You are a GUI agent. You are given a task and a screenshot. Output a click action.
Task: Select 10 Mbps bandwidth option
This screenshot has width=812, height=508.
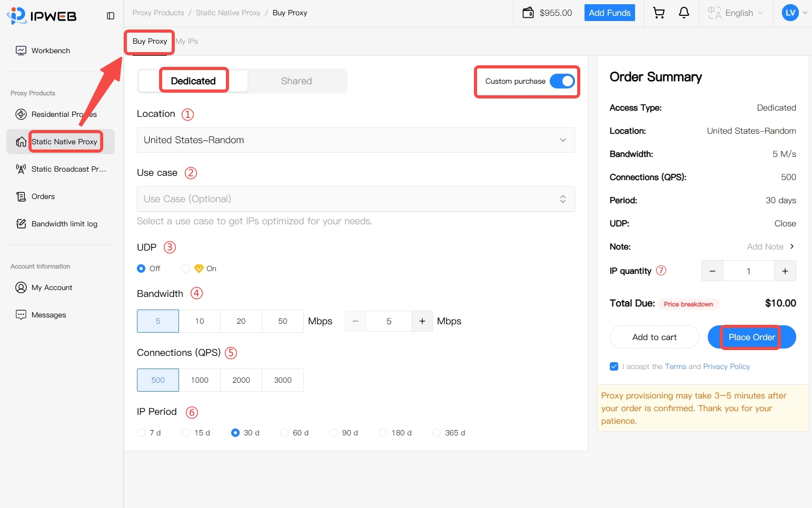tap(200, 321)
